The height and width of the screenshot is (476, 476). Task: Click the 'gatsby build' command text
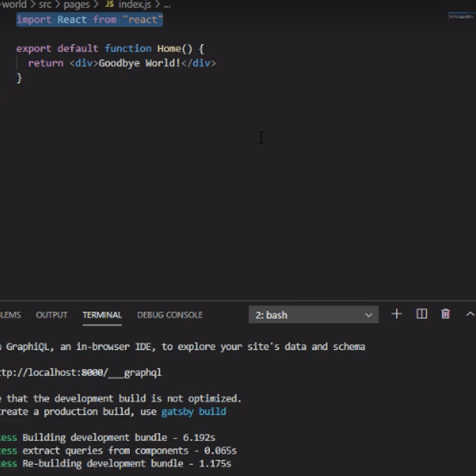pos(194,412)
